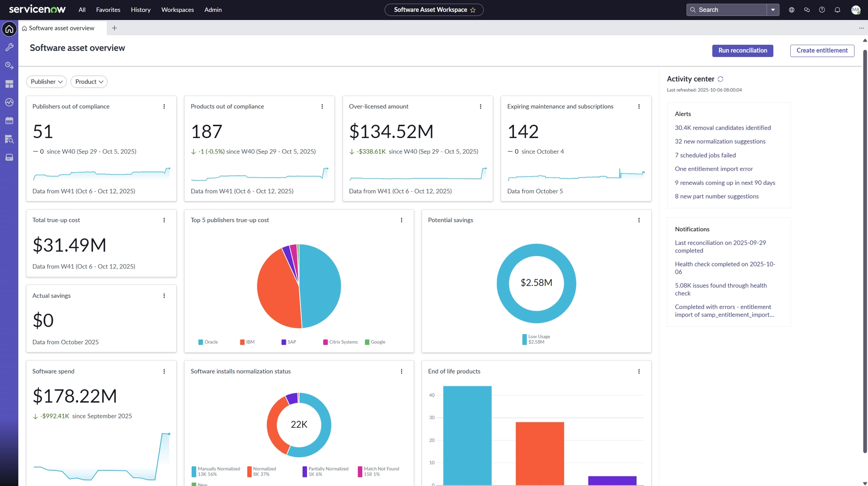This screenshot has height=486, width=868.
Task: Favorite Software Asset Workspace with star icon
Action: tap(473, 10)
